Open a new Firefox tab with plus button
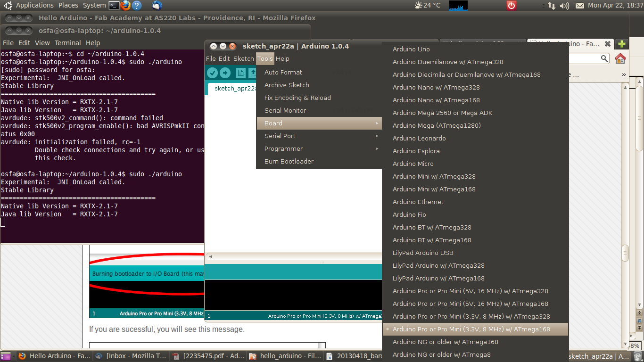 coord(622,44)
